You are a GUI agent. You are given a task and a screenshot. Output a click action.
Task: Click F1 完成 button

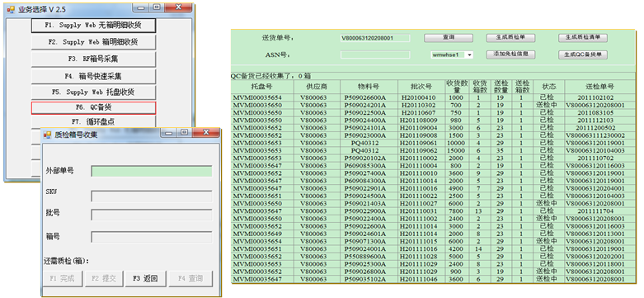(x=63, y=278)
